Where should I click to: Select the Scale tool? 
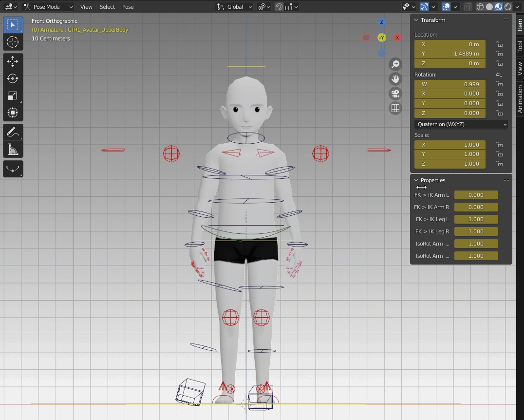click(x=13, y=95)
